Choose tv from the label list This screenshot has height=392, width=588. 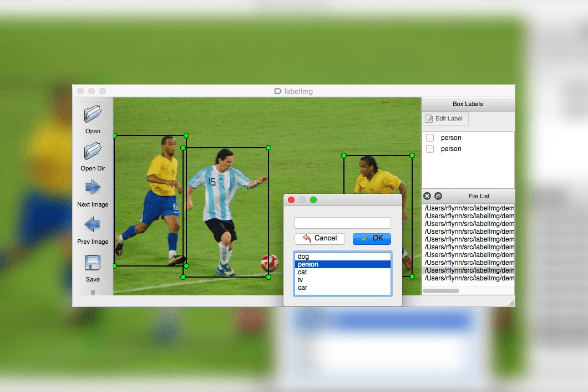click(x=343, y=280)
